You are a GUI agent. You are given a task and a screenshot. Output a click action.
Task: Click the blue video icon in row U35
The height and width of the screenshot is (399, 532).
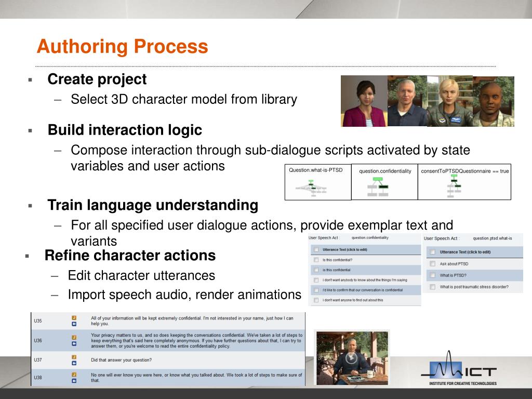click(74, 324)
